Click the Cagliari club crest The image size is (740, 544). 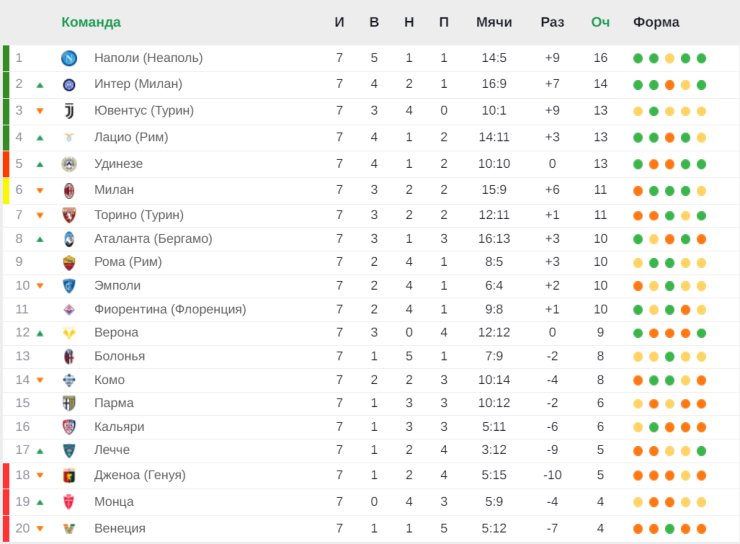click(x=69, y=427)
